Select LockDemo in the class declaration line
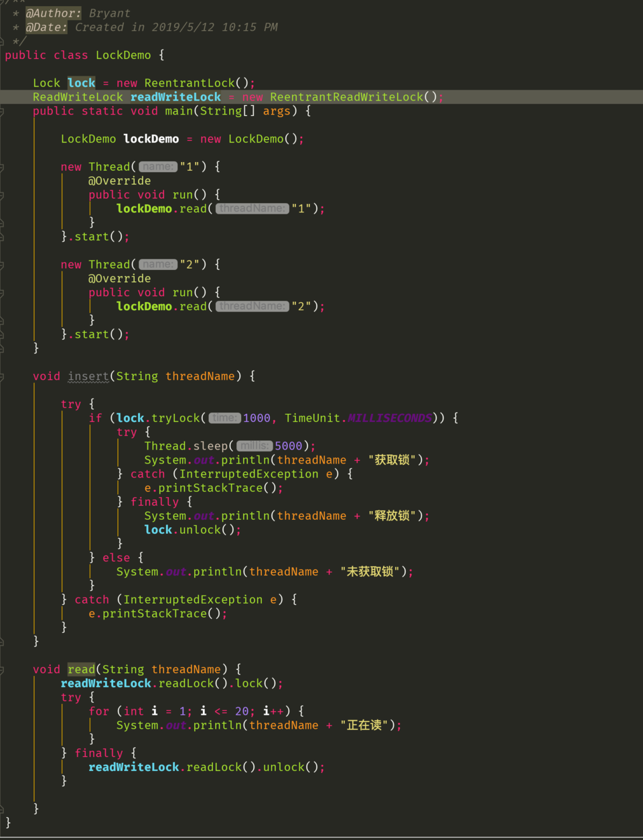 (123, 55)
